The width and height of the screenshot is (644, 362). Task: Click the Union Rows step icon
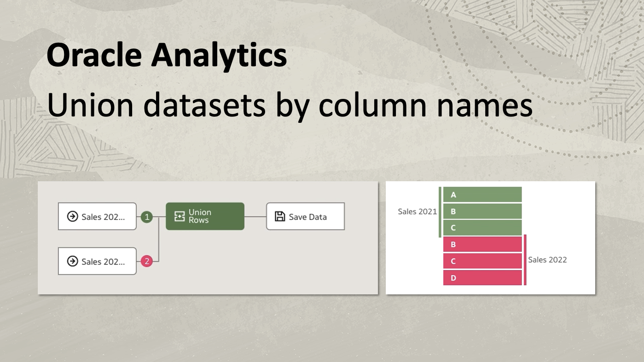[180, 217]
